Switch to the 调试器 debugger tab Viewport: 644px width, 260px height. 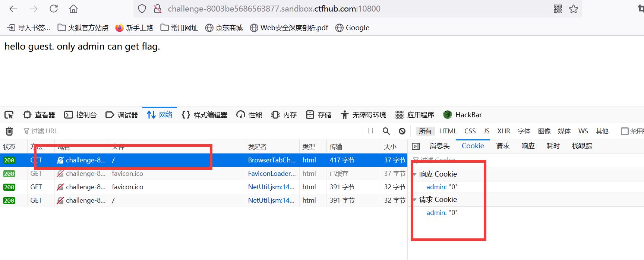coord(122,115)
